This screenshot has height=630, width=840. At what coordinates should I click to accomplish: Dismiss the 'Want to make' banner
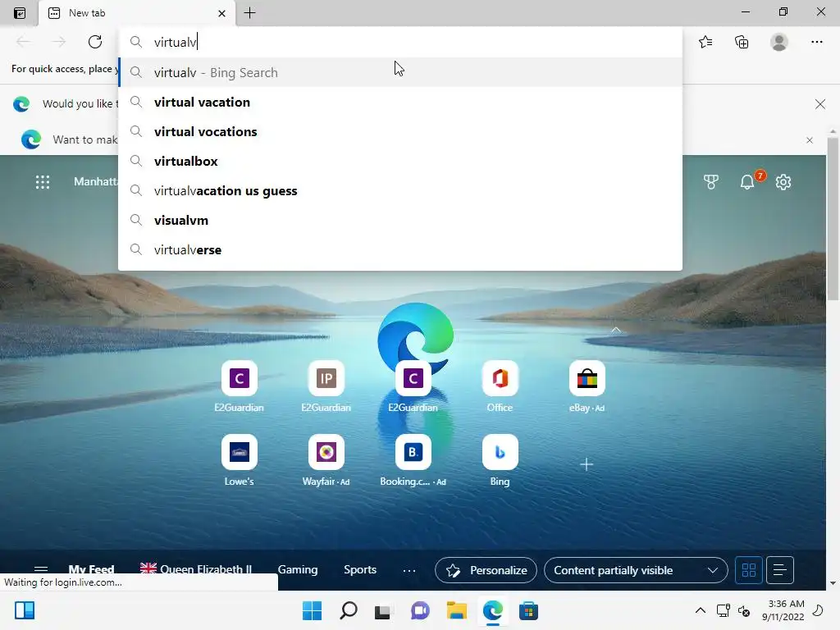810,140
